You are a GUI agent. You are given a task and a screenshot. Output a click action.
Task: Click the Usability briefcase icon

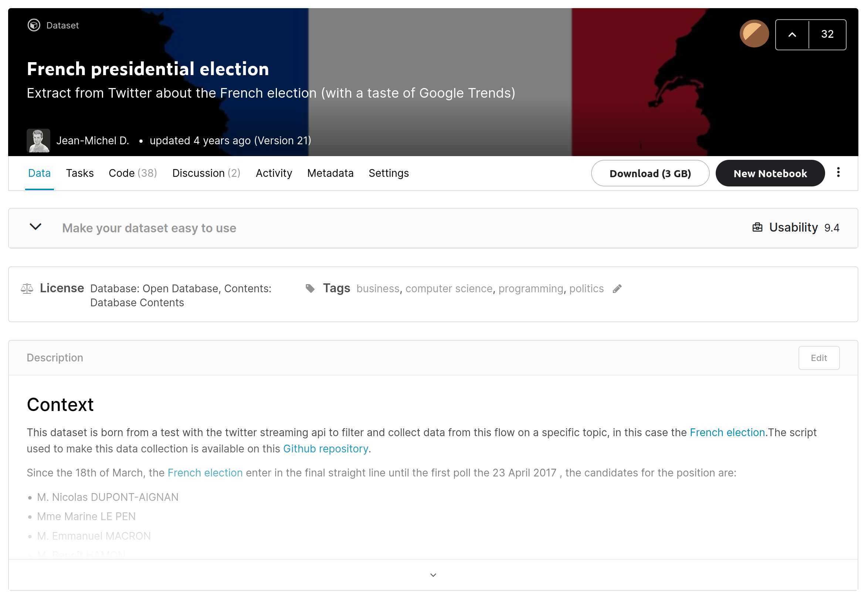tap(757, 227)
